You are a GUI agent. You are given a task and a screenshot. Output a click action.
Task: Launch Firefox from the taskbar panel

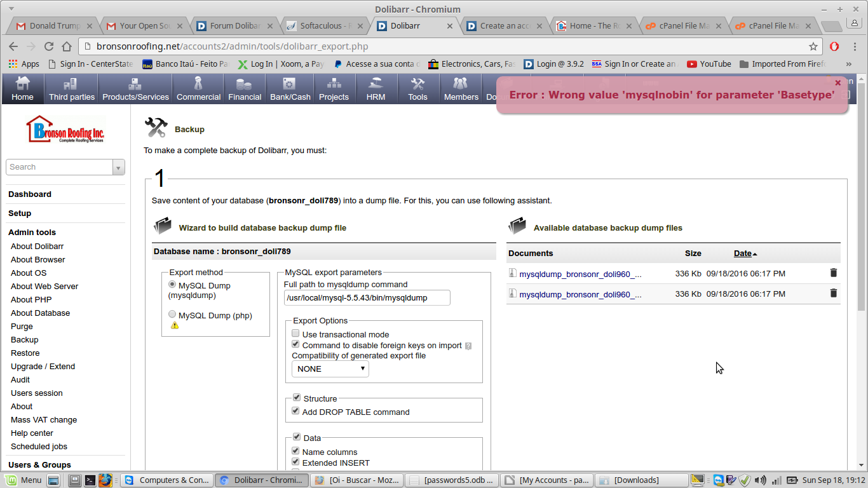105,480
